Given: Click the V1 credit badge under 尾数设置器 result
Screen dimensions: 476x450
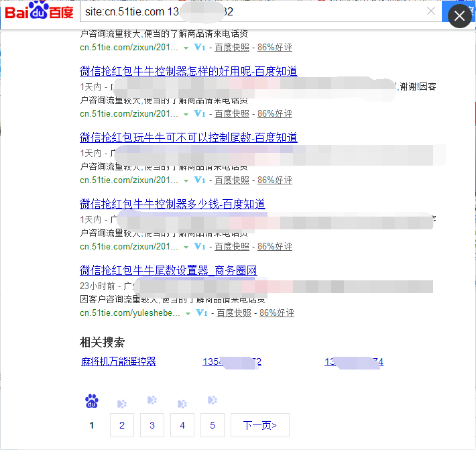Looking at the screenshot, I should (202, 313).
